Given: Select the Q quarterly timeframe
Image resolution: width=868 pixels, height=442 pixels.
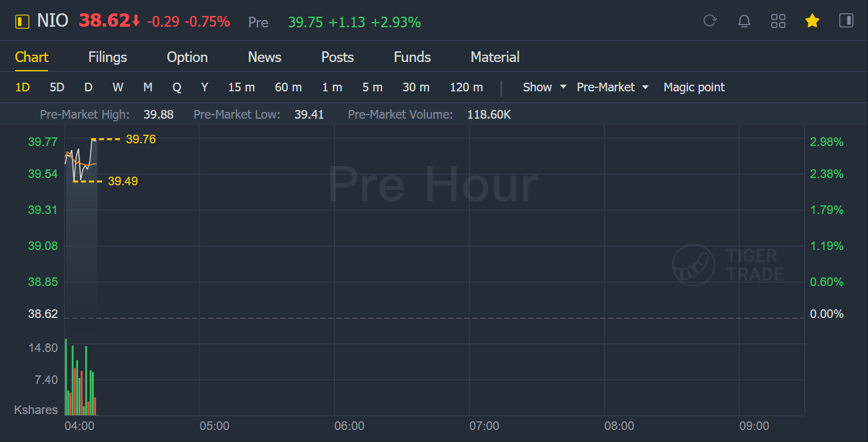Looking at the screenshot, I should coord(177,87).
